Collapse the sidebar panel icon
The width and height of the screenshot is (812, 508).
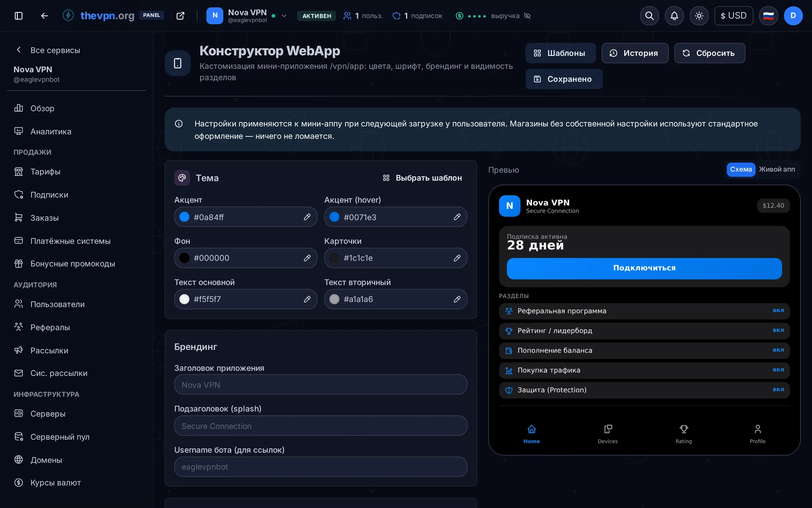[19, 16]
